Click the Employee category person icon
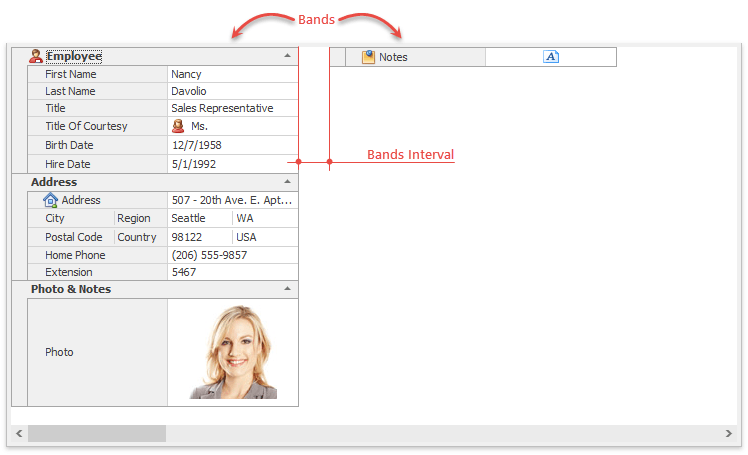This screenshot has width=748, height=455. (x=35, y=56)
